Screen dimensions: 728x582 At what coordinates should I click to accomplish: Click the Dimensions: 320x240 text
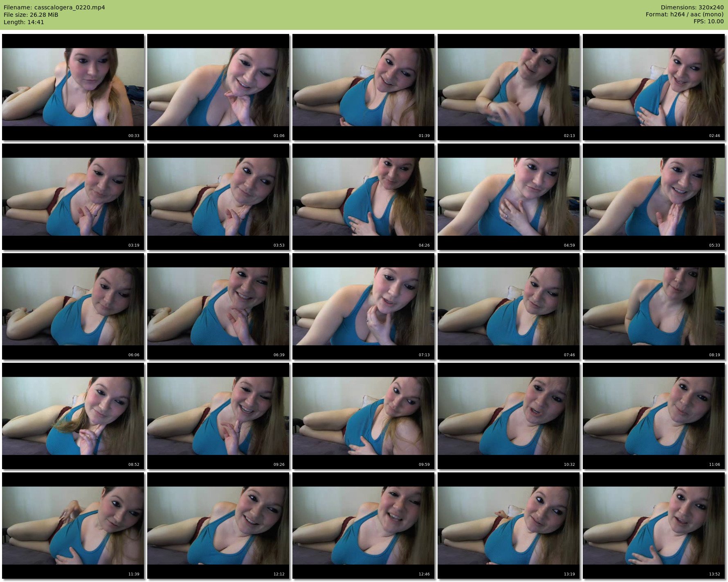click(692, 7)
